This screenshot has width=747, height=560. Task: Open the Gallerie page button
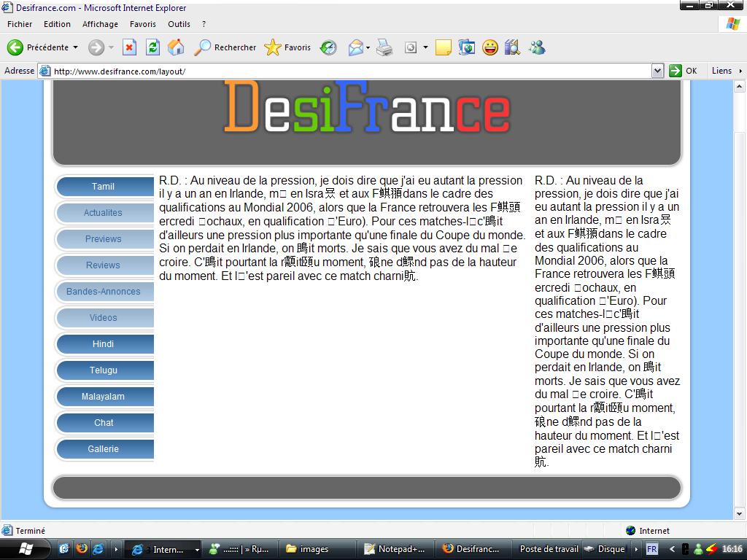[x=105, y=448]
